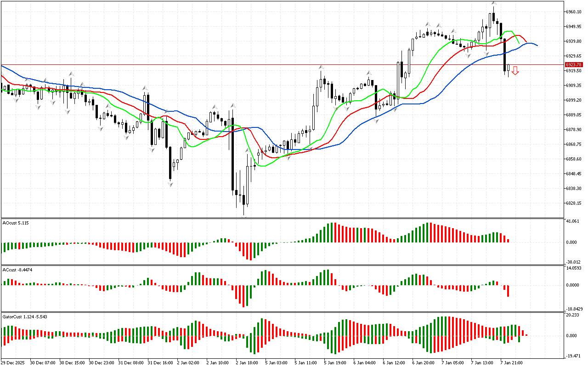Screen dimensions: 588x368
Task: Click right end of blue Alligator jaw line
Action: pyautogui.click(x=537, y=46)
